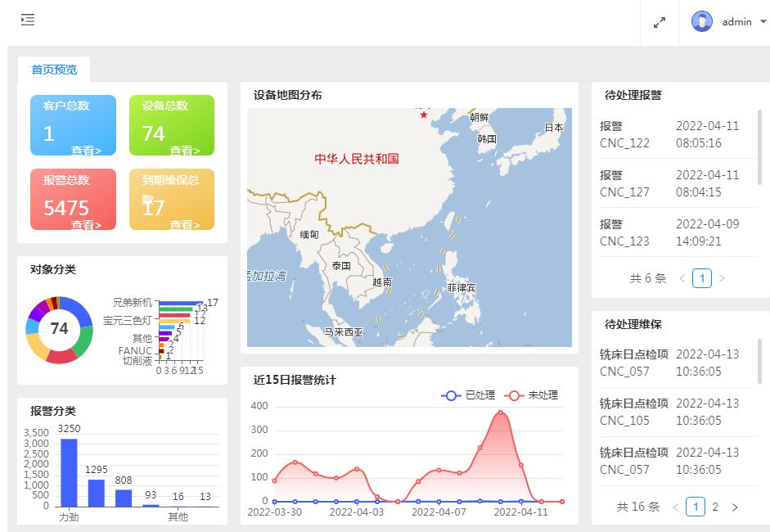
Task: Click the 3250 bar for 力劲
Action: (69, 472)
